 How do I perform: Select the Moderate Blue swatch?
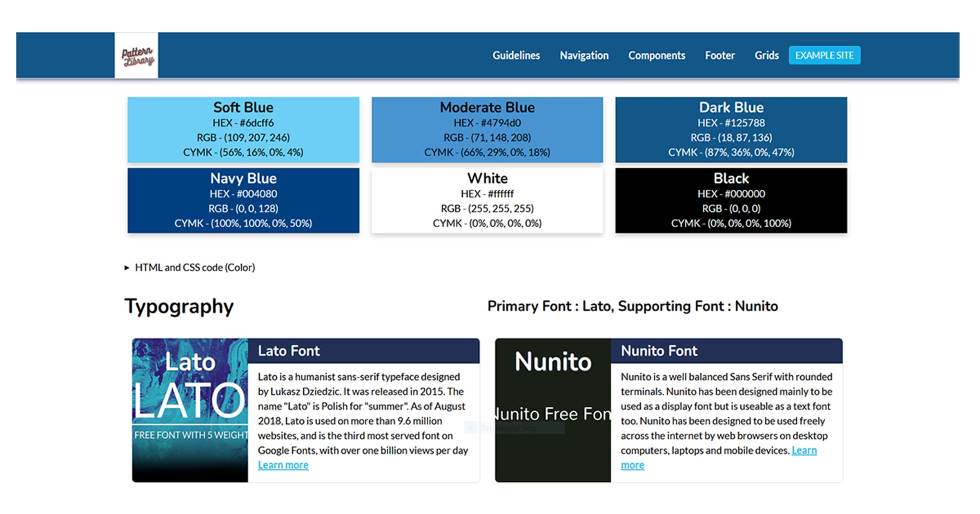tap(487, 130)
